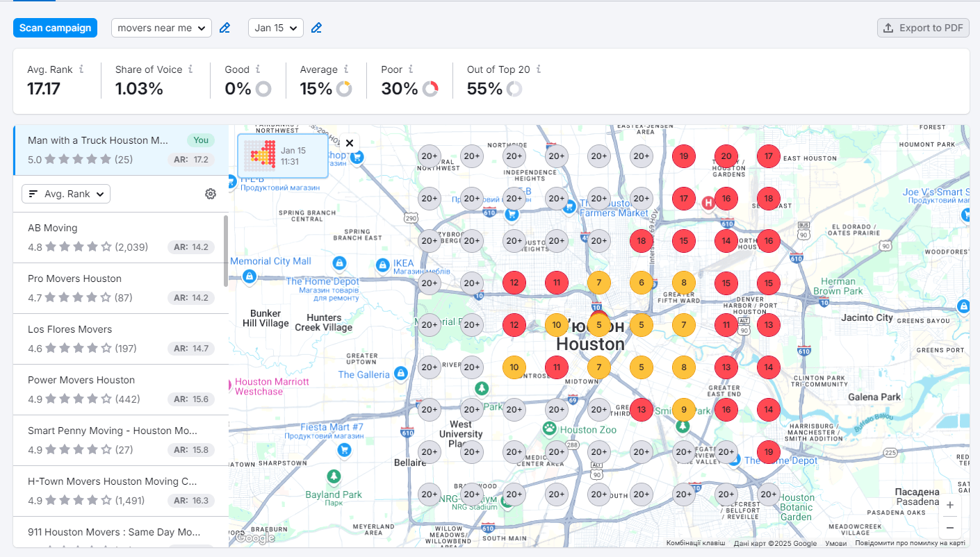The width and height of the screenshot is (980, 557).
Task: Select the Jan 15 11:31 scan thumbnail
Action: point(283,156)
